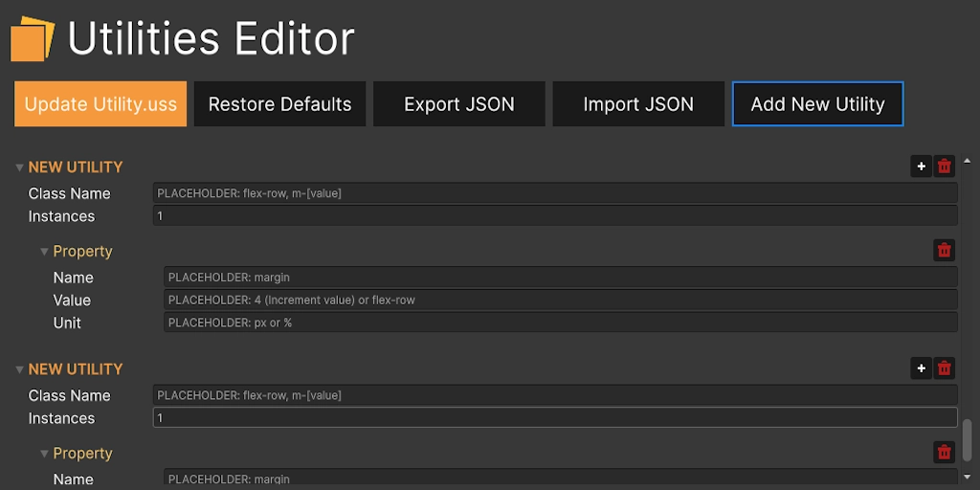Click the first property's Unit field
This screenshot has height=490, width=980.
560,323
